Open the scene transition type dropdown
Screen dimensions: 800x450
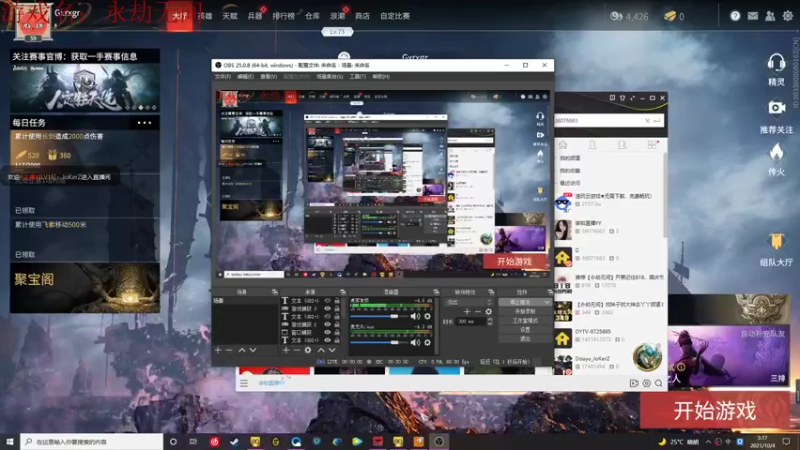click(x=469, y=302)
